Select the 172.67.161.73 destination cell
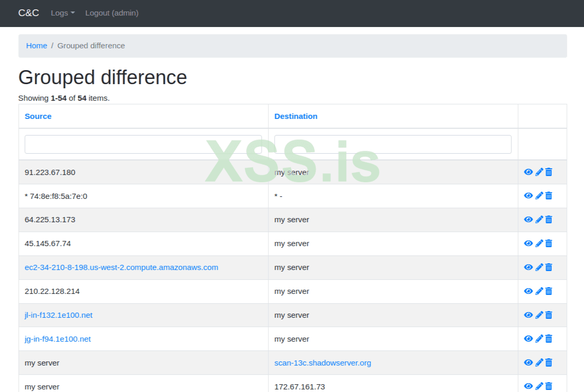 (393, 383)
